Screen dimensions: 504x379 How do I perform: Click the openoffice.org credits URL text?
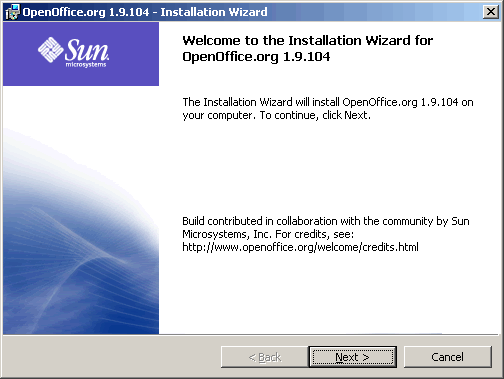[300, 247]
